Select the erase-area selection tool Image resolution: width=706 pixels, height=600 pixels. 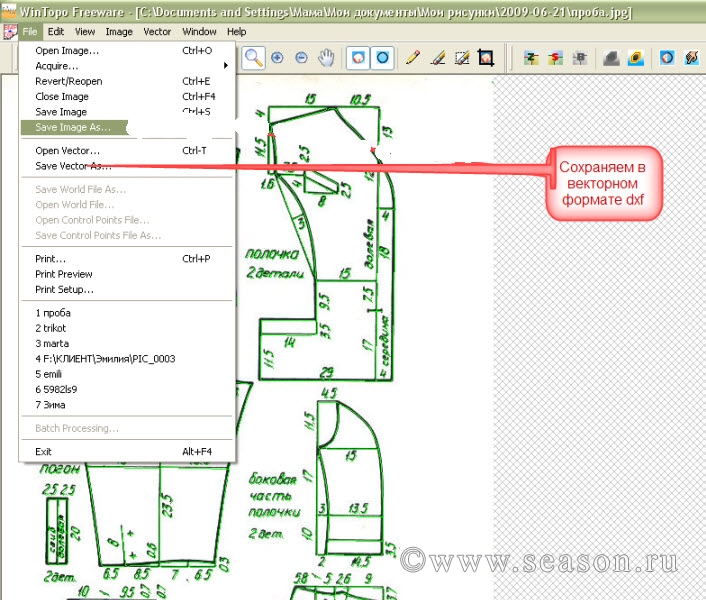coord(462,58)
